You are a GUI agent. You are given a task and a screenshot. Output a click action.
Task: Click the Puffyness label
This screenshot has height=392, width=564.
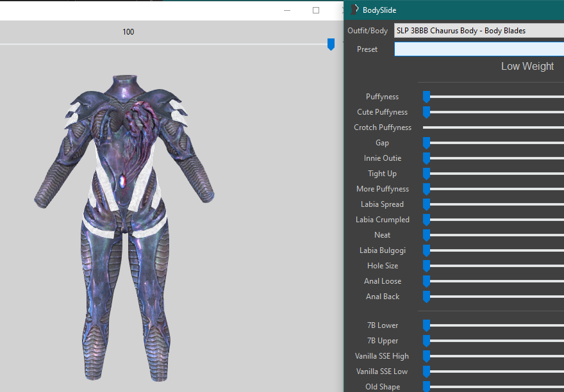[382, 97]
